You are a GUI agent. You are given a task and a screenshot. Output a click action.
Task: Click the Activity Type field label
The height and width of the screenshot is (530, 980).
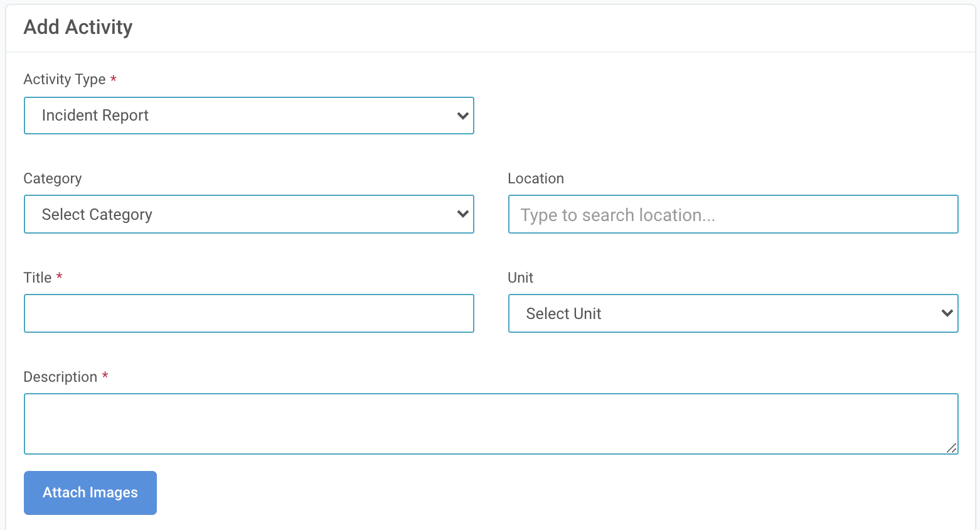(x=65, y=79)
